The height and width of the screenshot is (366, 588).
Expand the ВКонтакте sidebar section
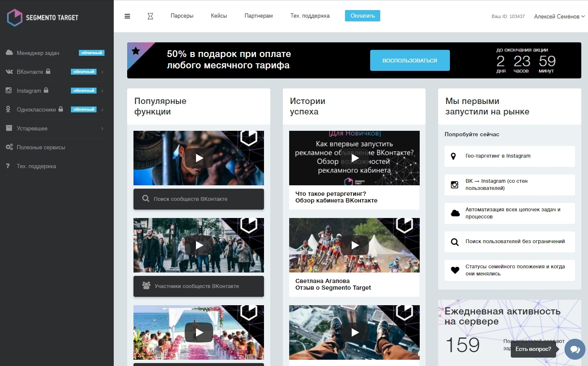click(x=102, y=72)
